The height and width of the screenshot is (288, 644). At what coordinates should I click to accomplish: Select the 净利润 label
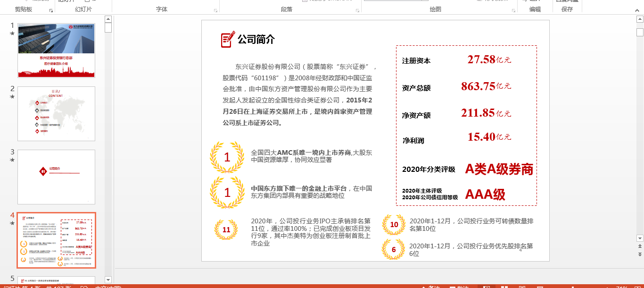click(413, 141)
